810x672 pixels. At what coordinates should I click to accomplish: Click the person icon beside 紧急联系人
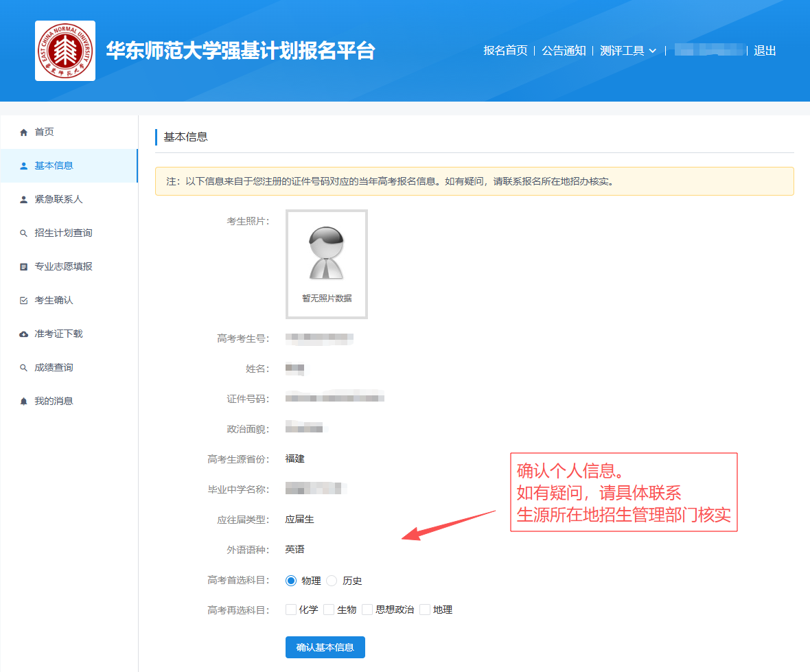(24, 199)
